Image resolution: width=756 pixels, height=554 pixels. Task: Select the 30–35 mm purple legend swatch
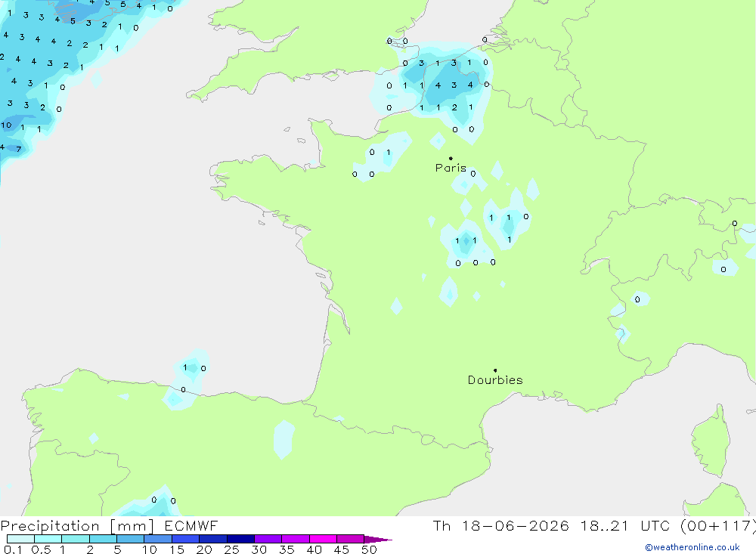(x=268, y=539)
